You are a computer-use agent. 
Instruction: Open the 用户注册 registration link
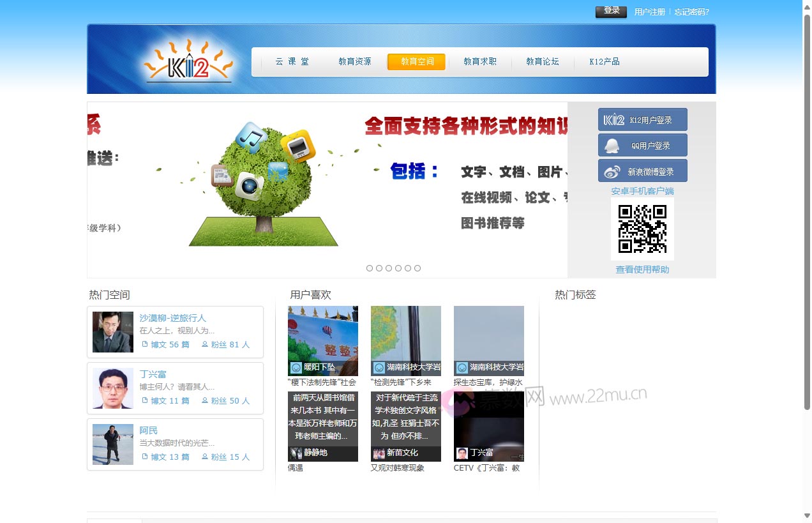coord(649,11)
